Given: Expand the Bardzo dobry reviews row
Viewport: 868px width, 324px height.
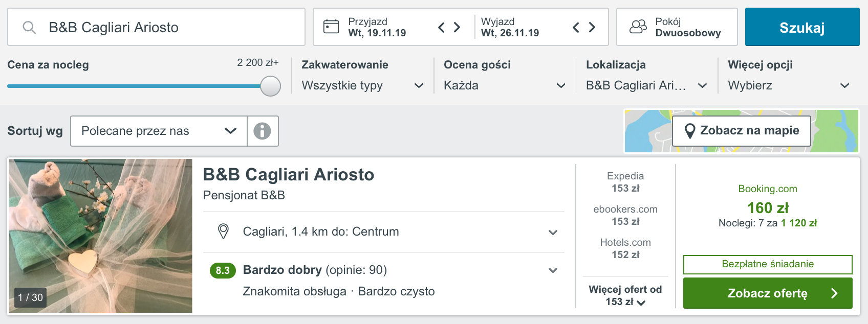Looking at the screenshot, I should [384, 280].
